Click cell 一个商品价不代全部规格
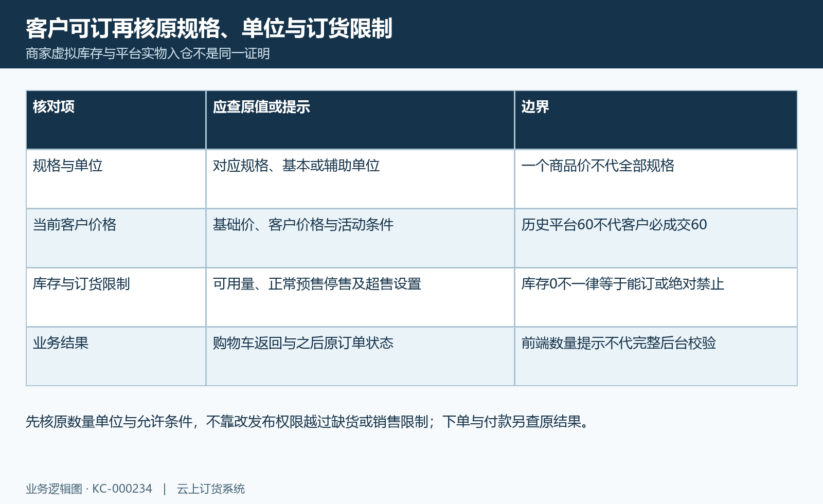Viewport: 823px width, 504px height. [x=656, y=179]
